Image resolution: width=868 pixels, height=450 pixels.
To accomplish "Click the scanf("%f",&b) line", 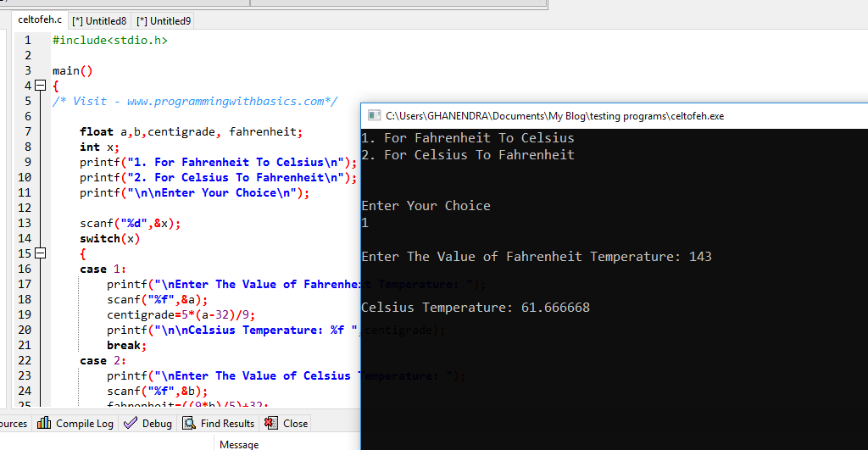I will tap(157, 391).
